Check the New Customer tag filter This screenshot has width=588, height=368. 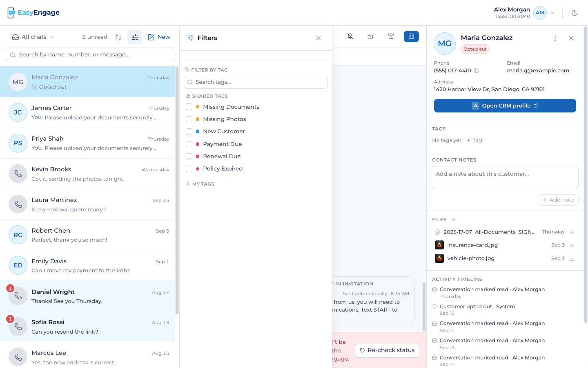click(x=189, y=132)
